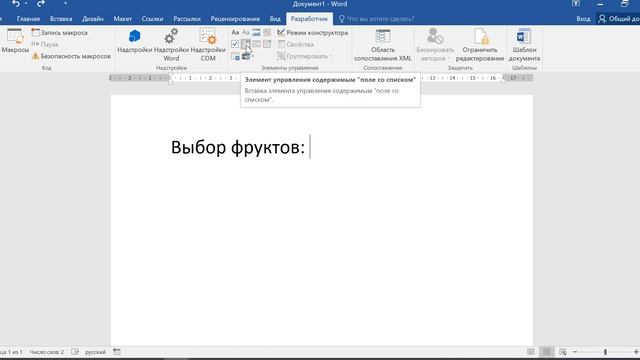Open ribbon display options icon
Image resolution: width=640 pixels, height=360 pixels.
point(576,4)
